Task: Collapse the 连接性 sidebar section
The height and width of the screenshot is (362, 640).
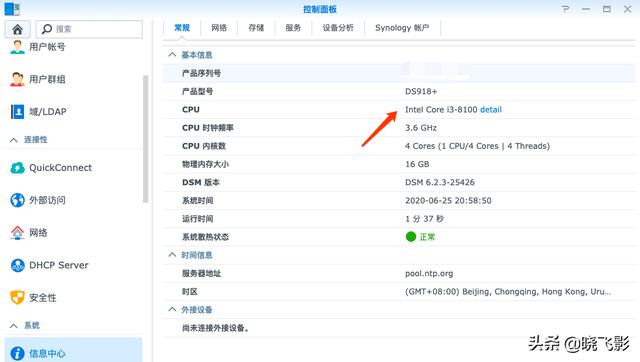Action: click(x=13, y=140)
